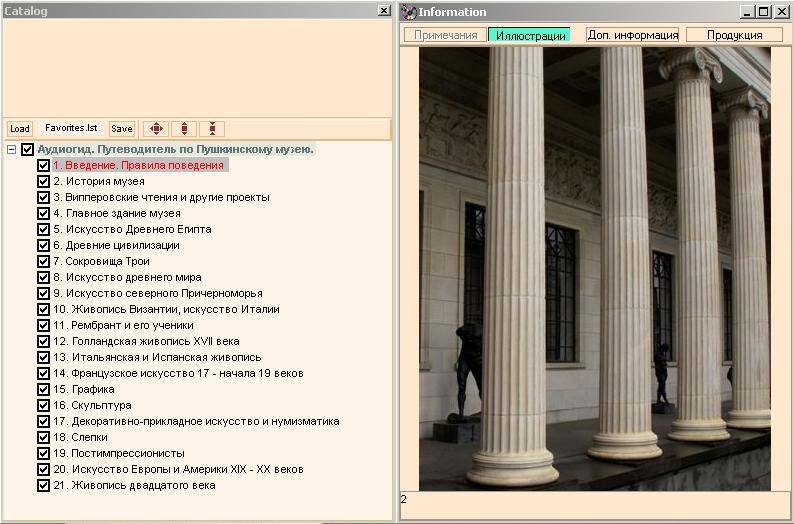Click the four-arrow expand-all tree icon
The width and height of the screenshot is (794, 524).
coord(156,129)
